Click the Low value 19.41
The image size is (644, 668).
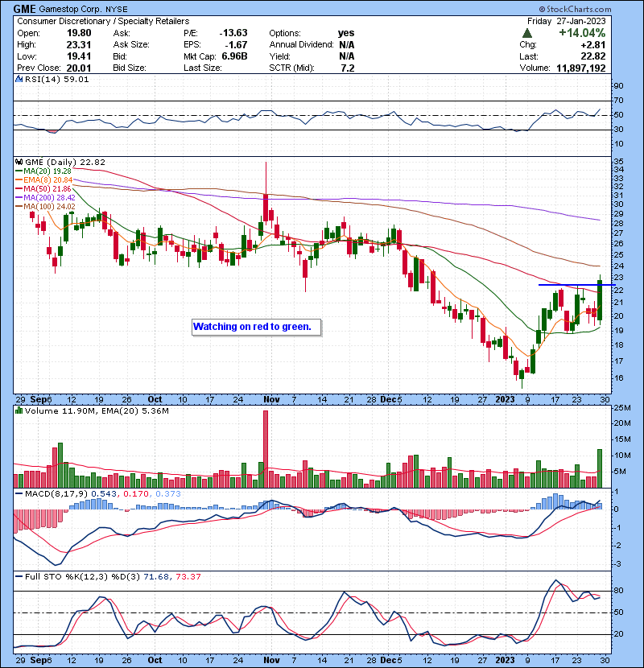click(x=79, y=56)
